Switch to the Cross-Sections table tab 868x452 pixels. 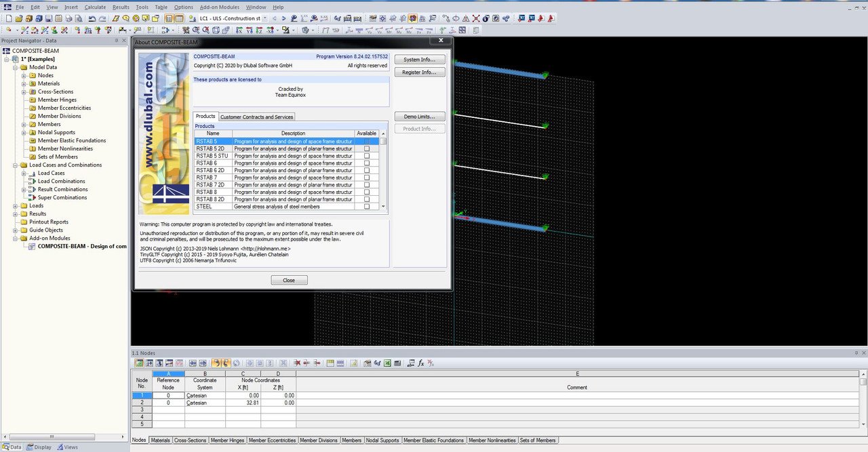point(190,440)
